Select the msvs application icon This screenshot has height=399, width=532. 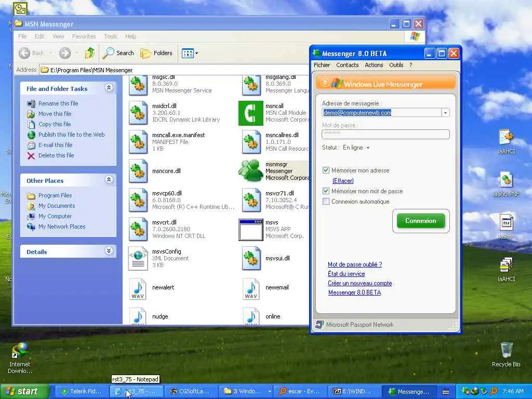pos(251,229)
